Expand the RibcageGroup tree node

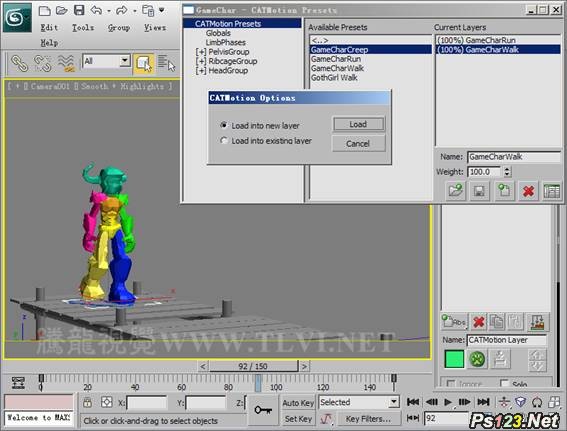[x=201, y=61]
